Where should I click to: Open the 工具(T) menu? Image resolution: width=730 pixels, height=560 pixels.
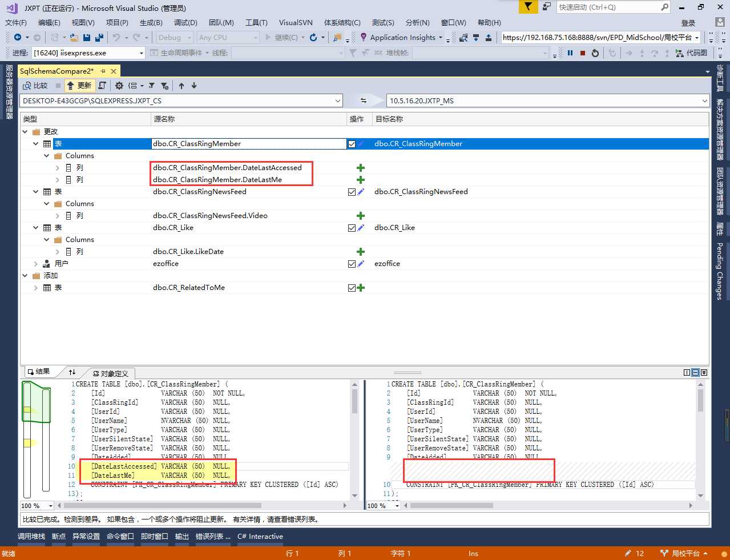[256, 22]
